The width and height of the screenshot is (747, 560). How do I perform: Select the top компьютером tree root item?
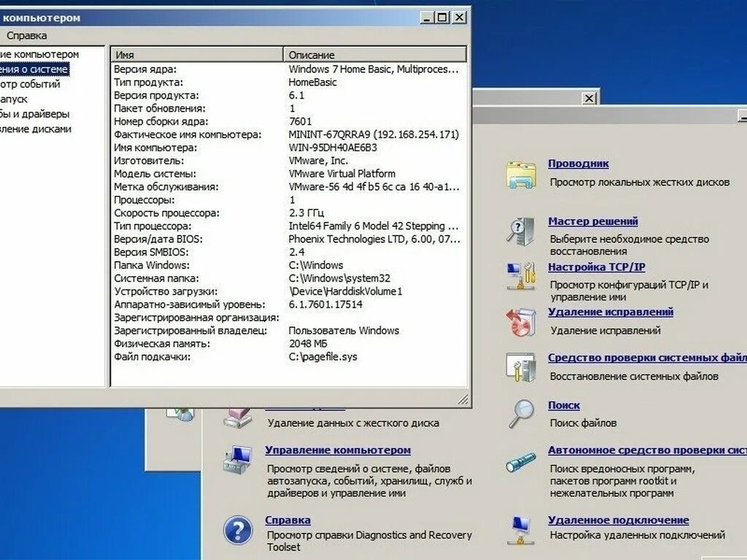(x=39, y=54)
